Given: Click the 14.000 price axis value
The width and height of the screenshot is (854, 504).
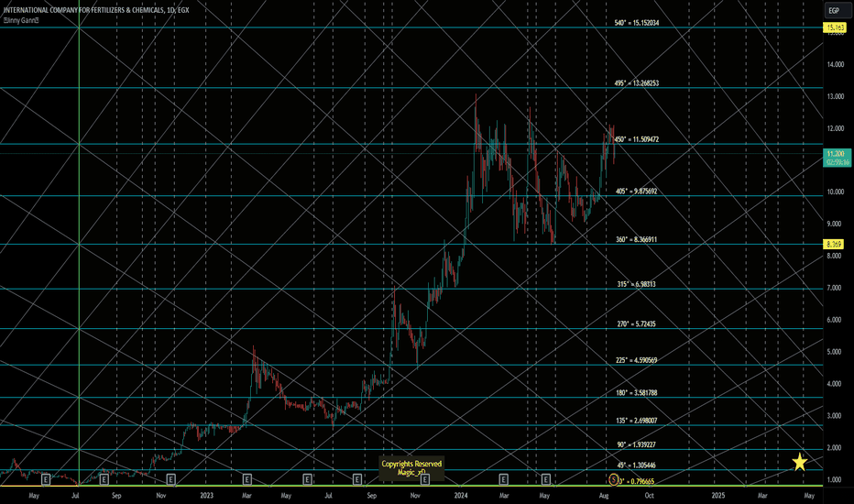Looking at the screenshot, I should point(836,64).
